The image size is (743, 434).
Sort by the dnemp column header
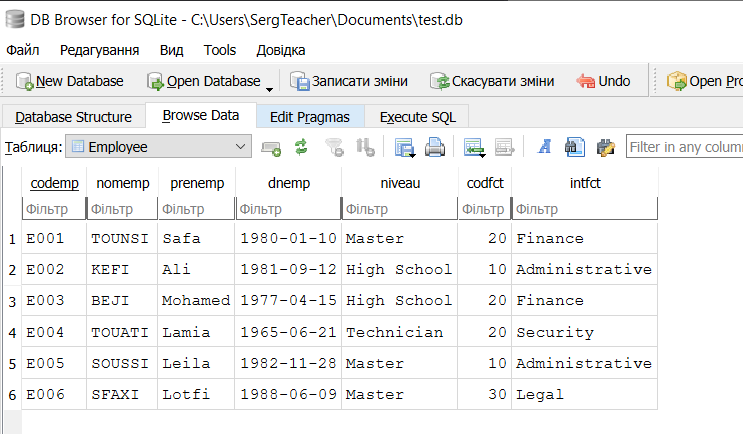tap(288, 183)
